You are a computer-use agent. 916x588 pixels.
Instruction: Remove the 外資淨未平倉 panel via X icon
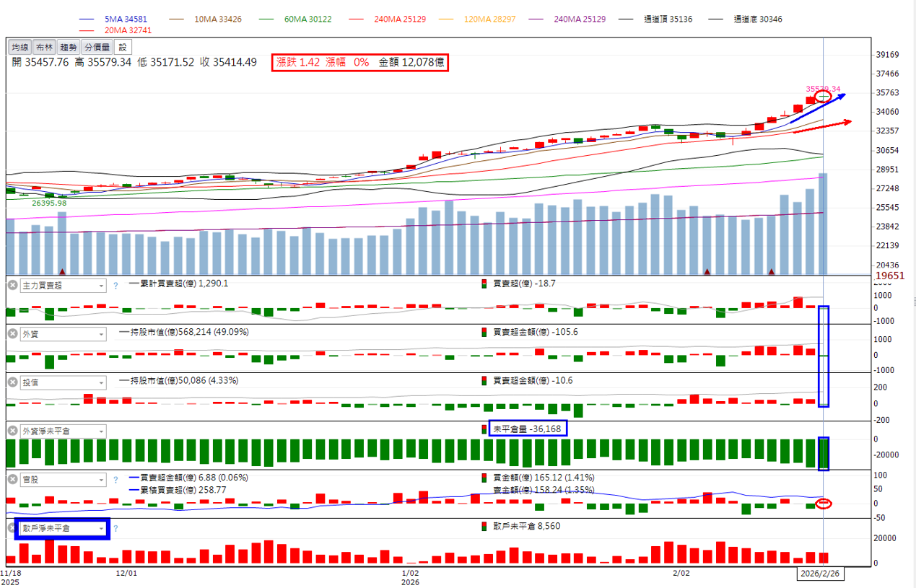click(x=12, y=431)
